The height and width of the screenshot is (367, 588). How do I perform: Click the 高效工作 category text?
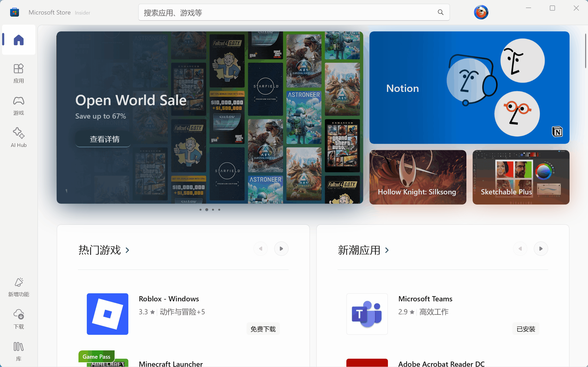[434, 312]
